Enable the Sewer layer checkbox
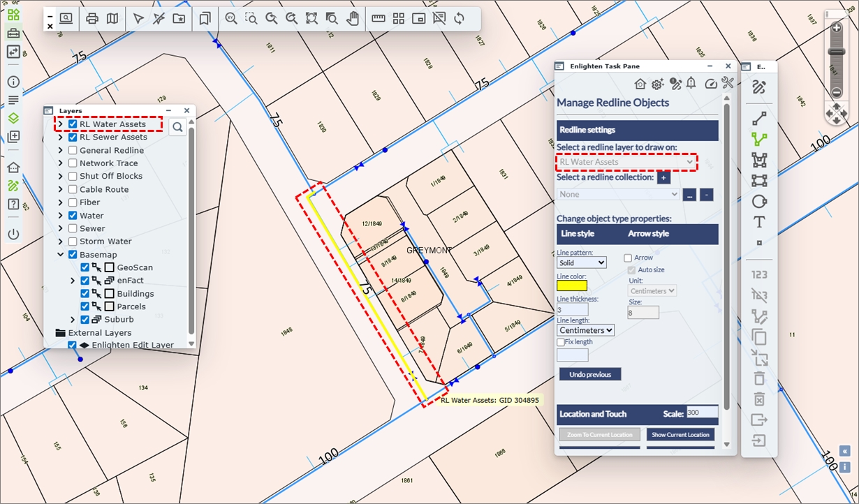Screen dimensions: 859x504 click(72, 228)
